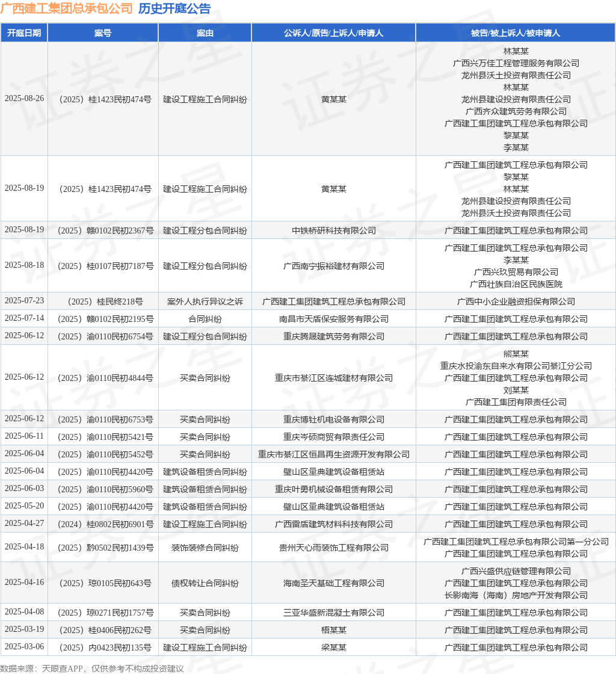Viewport: 616px width, 674px height.
Task: Click case number 渝0110民初5421号
Action: pyautogui.click(x=106, y=437)
